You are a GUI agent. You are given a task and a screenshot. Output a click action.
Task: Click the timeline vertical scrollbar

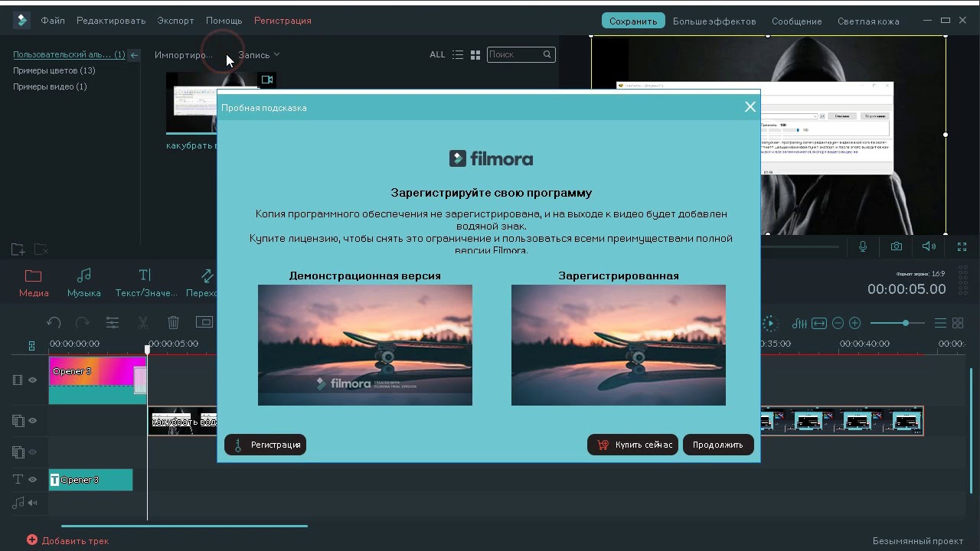[x=972, y=431]
